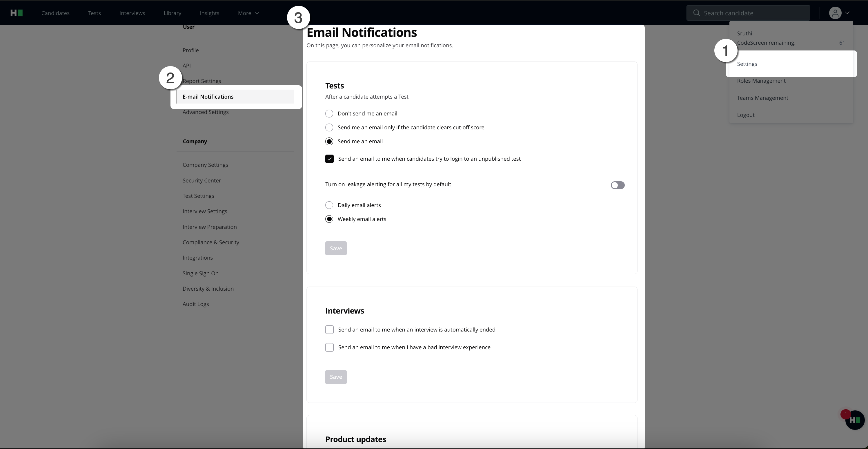Open Security Center settings link
868x449 pixels.
pos(201,180)
